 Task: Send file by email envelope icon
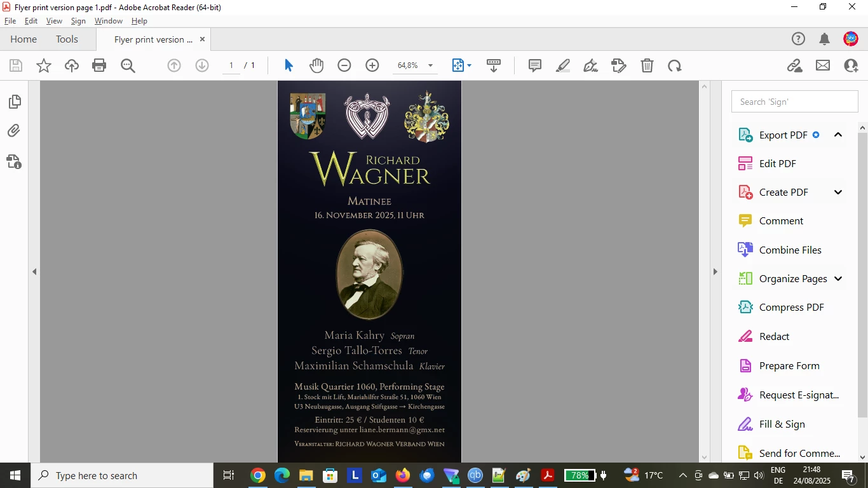(x=823, y=65)
